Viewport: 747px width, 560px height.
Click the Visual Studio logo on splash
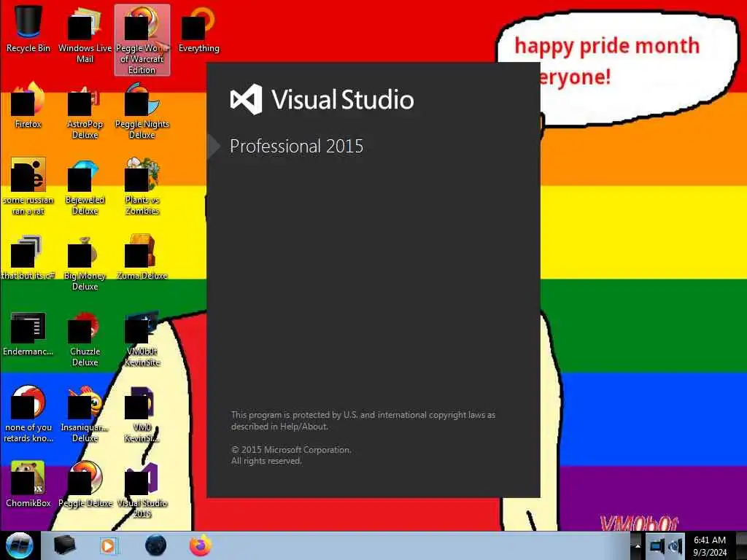pos(247,99)
